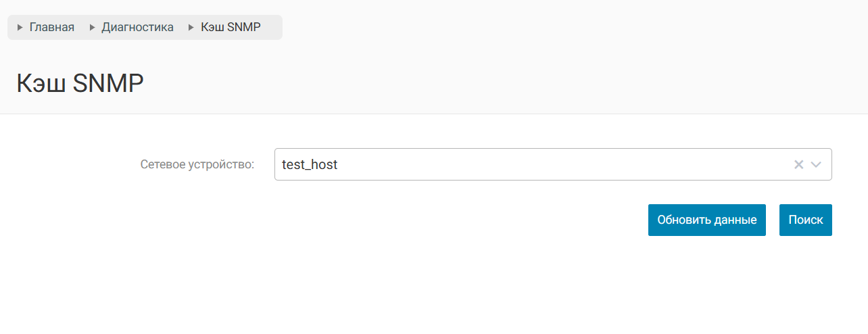Expand the network device dropdown chevron
The image size is (868, 334).
click(816, 164)
